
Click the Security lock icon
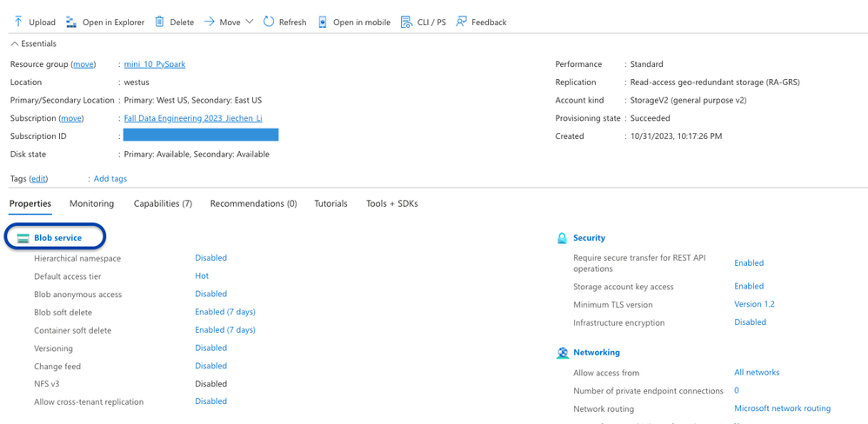point(563,238)
